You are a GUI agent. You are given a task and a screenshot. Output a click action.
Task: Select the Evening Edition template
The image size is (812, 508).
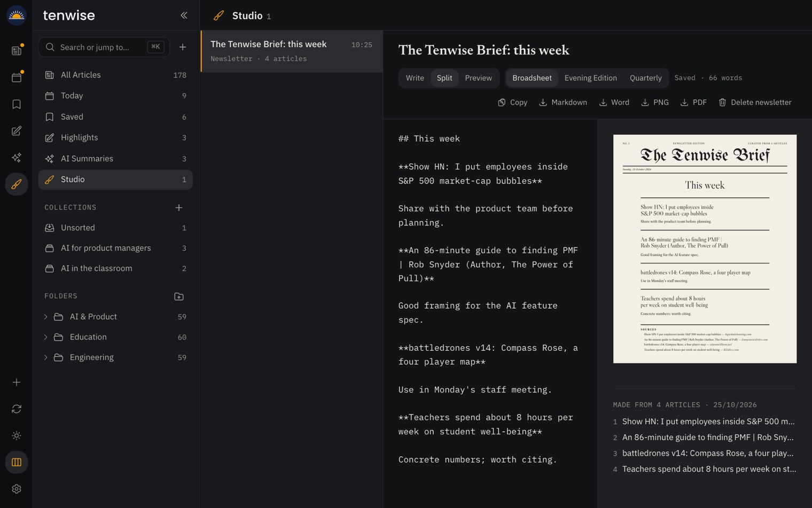click(590, 78)
